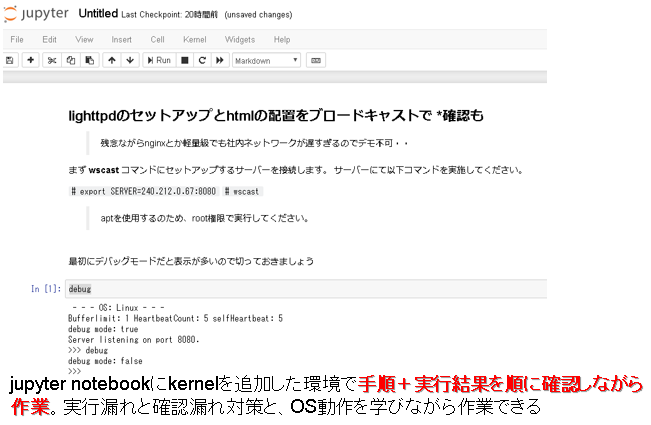Screen dimensions: 651x425
Task: Click the Jupyter logo
Action: (36, 14)
